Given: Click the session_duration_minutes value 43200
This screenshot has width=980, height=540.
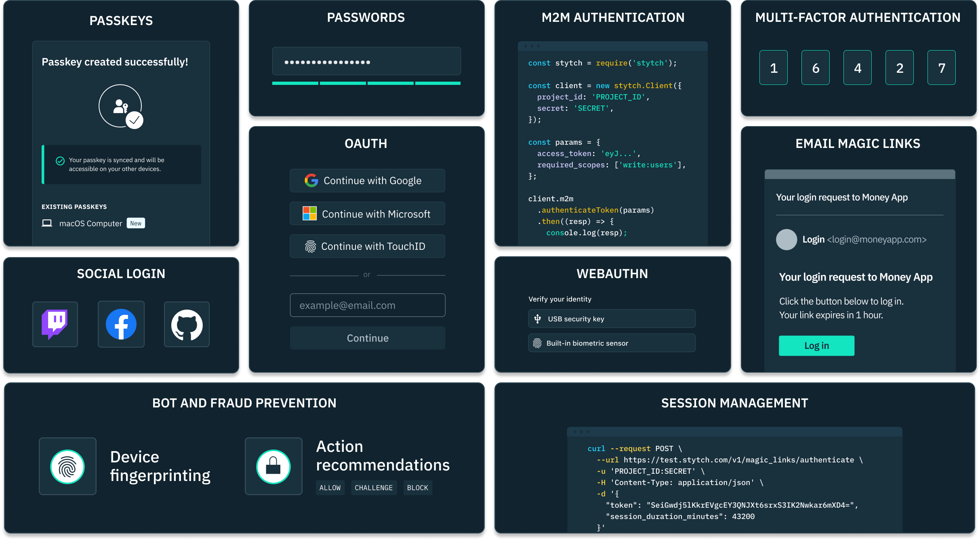Looking at the screenshot, I should click(x=743, y=517).
